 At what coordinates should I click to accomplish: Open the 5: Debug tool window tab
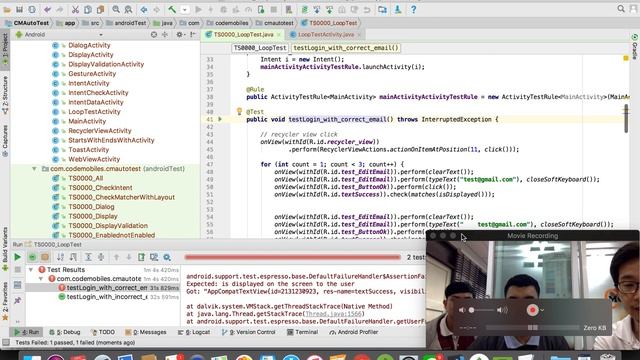point(64,332)
